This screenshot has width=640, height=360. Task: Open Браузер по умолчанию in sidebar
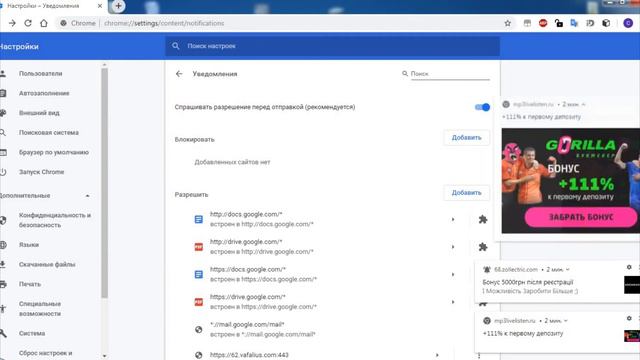(x=53, y=152)
